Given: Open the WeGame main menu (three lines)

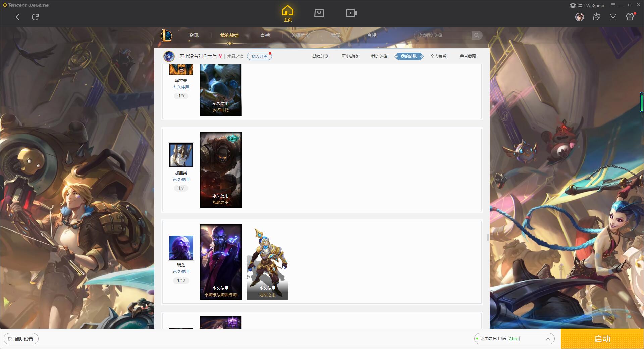Looking at the screenshot, I should point(613,5).
